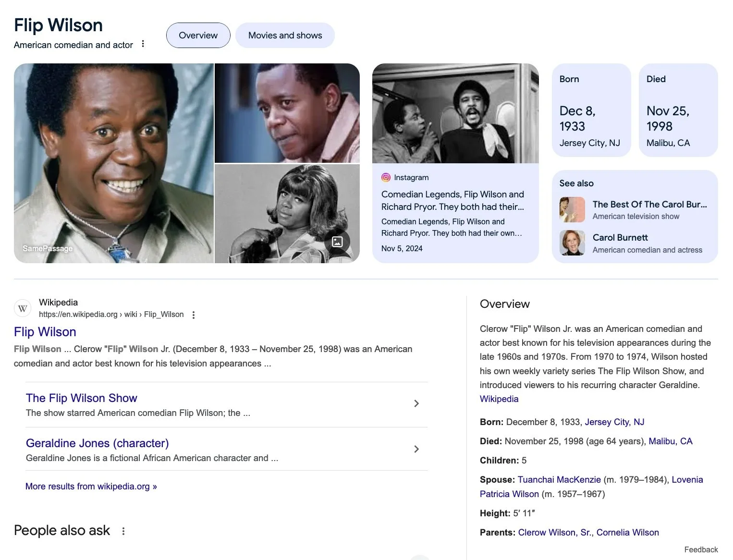Click the Feedback link

click(x=701, y=549)
